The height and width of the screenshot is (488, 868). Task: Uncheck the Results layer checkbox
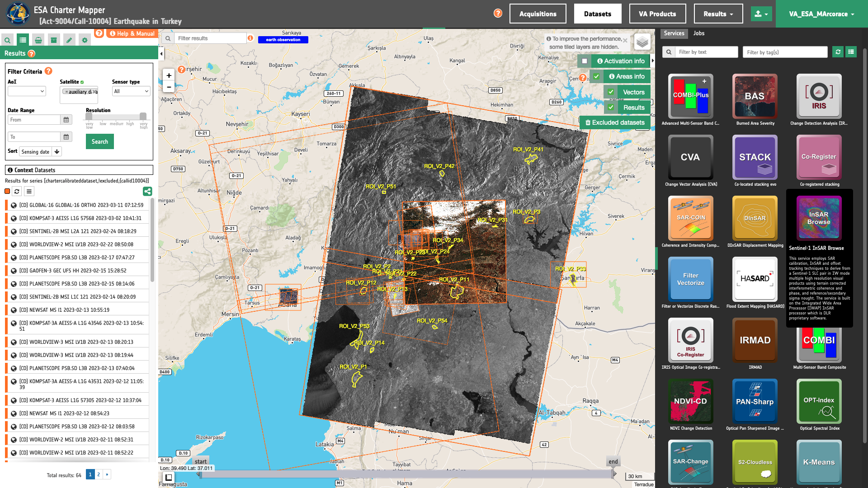[x=611, y=107]
